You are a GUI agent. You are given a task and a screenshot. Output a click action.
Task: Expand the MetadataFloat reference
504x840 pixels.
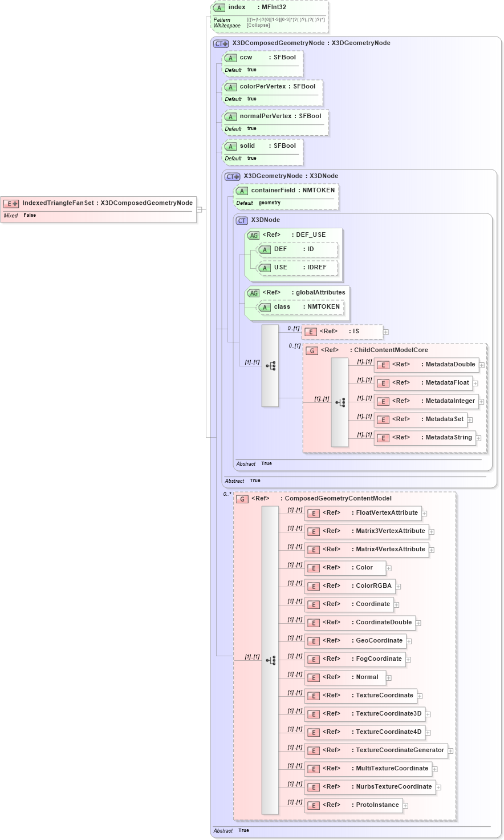point(475,383)
